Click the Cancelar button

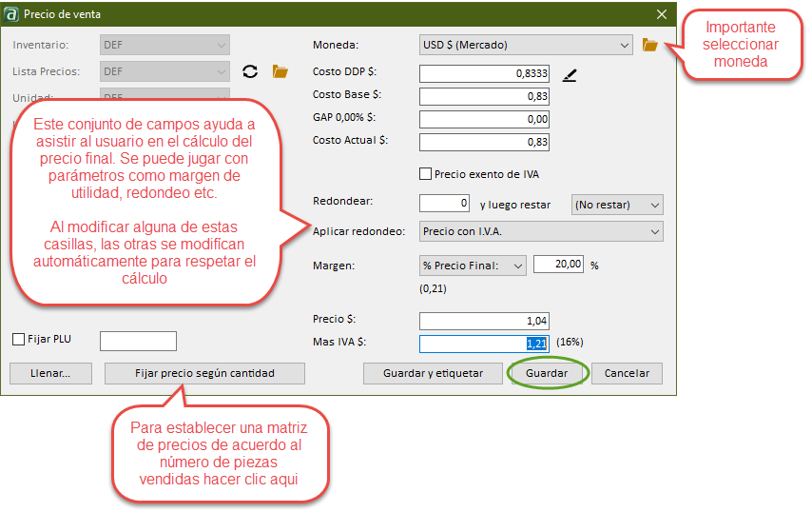point(627,374)
